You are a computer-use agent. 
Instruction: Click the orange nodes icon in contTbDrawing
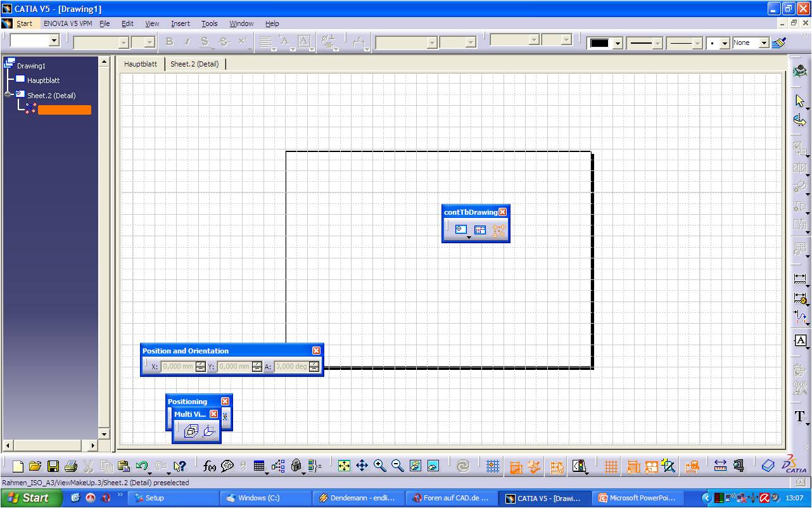(x=498, y=230)
